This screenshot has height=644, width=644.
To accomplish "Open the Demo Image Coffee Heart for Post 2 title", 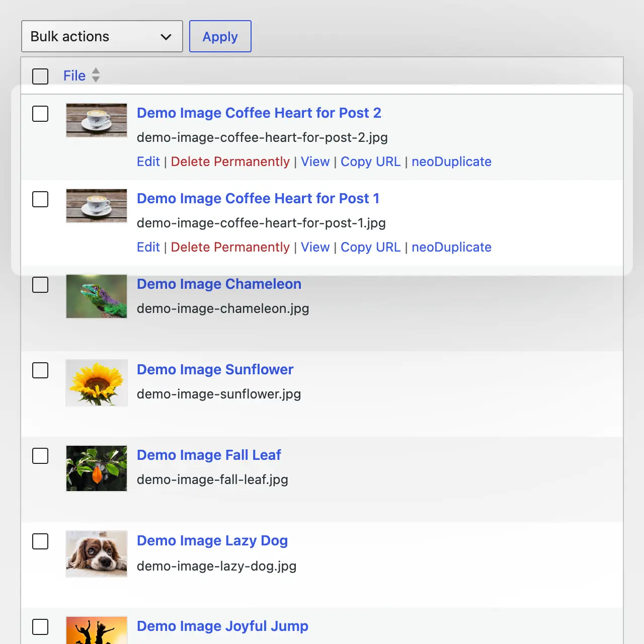I will pyautogui.click(x=259, y=113).
